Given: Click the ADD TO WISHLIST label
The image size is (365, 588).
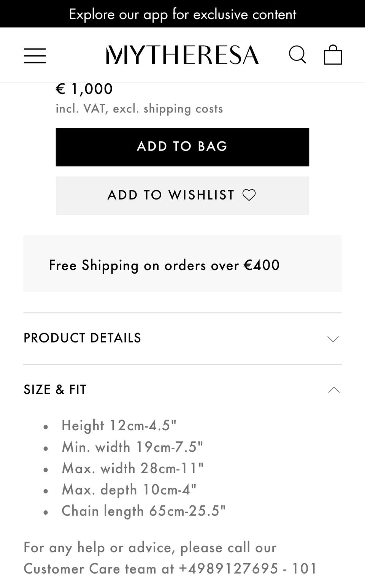Looking at the screenshot, I should 171,195.
